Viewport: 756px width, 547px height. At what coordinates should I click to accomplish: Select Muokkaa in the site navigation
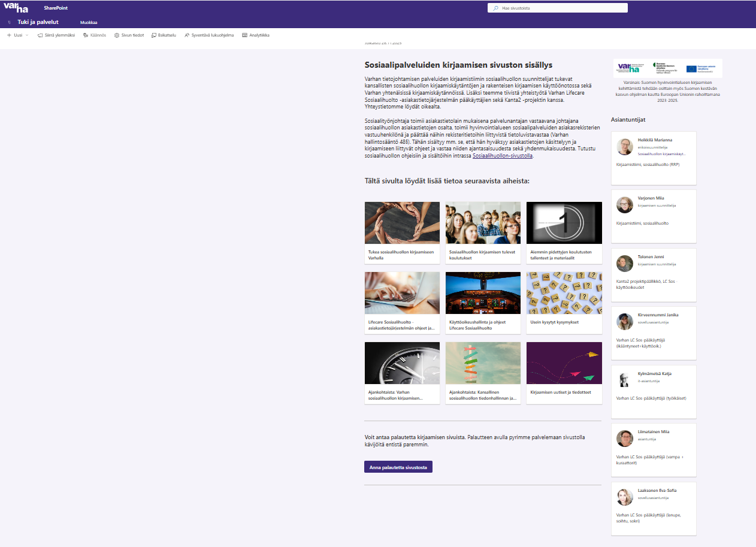coord(89,22)
